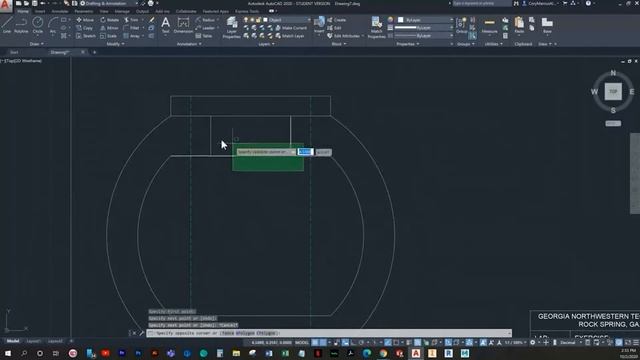The width and height of the screenshot is (640, 360).
Task: Click the Group objects tool
Action: coord(462,25)
